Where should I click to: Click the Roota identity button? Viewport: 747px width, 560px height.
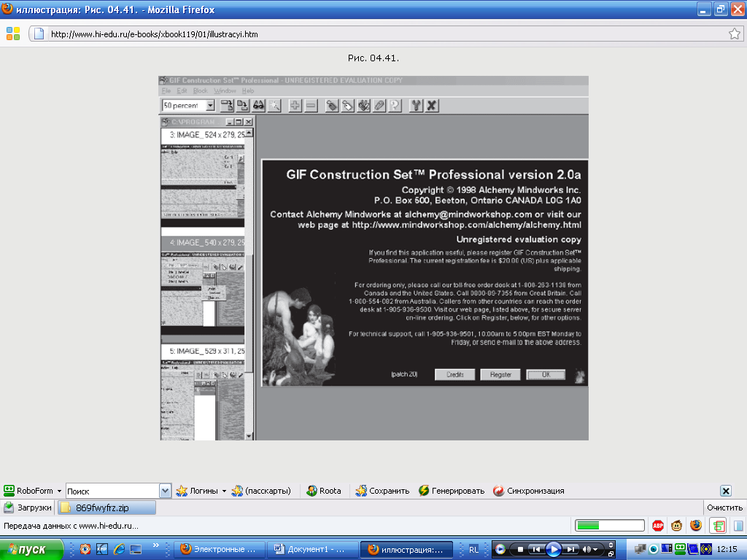(324, 491)
